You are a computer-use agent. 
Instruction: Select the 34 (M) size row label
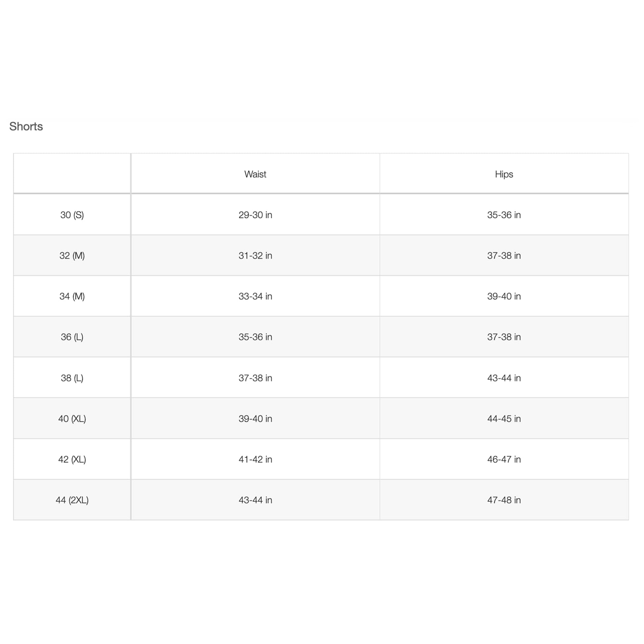coord(72,296)
